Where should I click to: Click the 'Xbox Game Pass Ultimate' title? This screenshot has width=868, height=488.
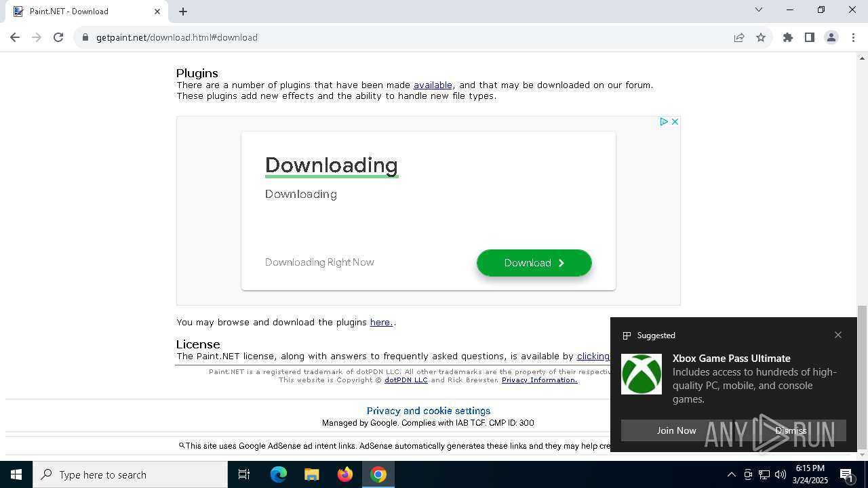732,358
